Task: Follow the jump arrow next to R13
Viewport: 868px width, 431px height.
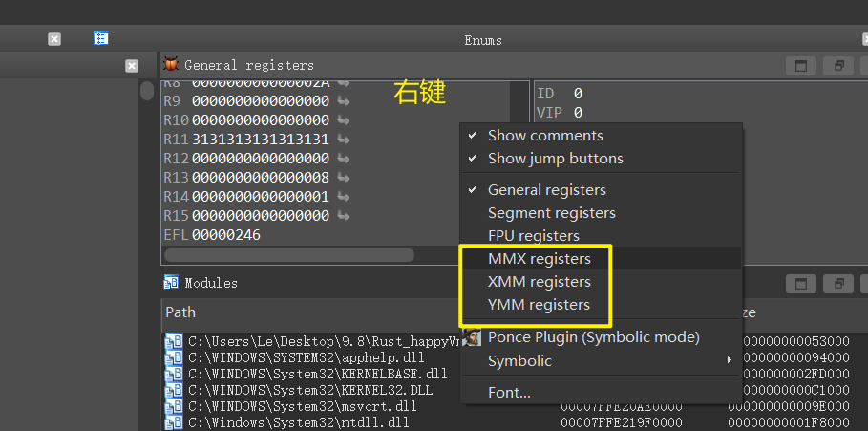Action: (x=343, y=178)
